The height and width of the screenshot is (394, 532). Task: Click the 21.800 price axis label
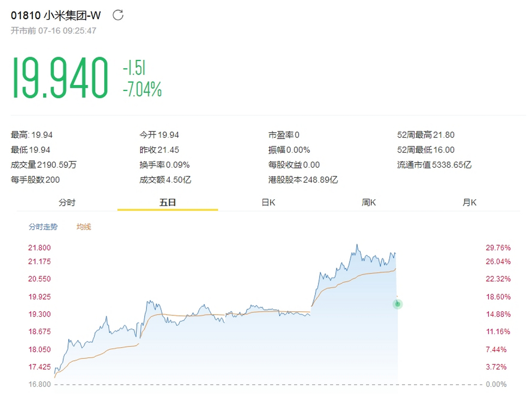click(39, 248)
